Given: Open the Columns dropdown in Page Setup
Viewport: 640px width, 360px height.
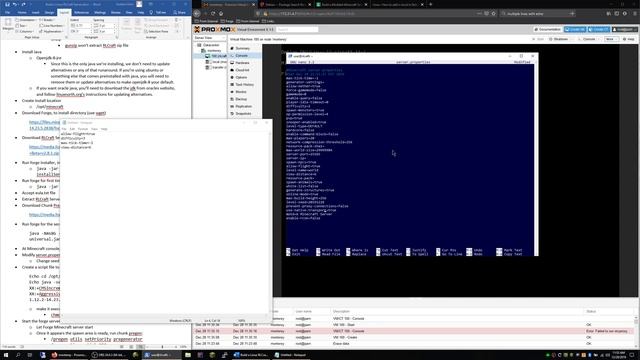Looking at the screenshot, I should [x=25, y=31].
